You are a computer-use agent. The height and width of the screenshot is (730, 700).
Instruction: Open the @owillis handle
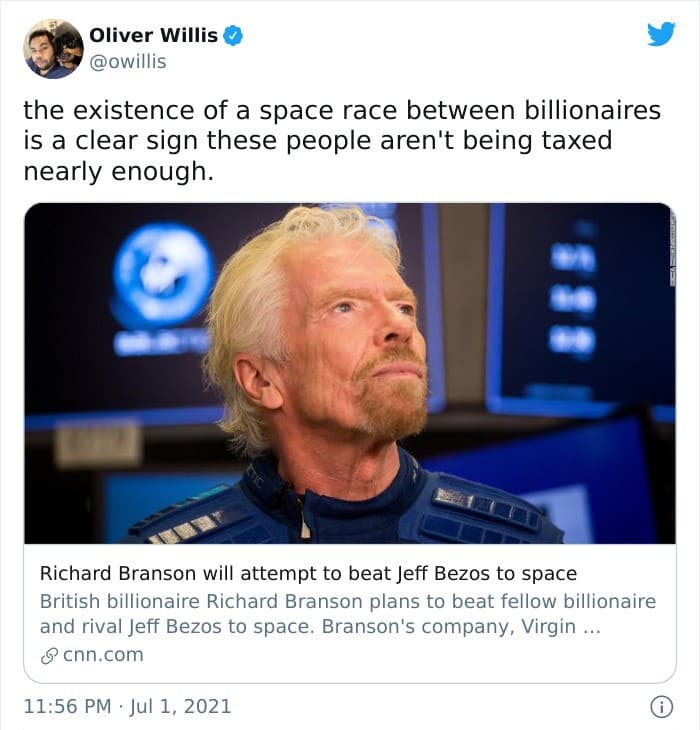pos(128,61)
